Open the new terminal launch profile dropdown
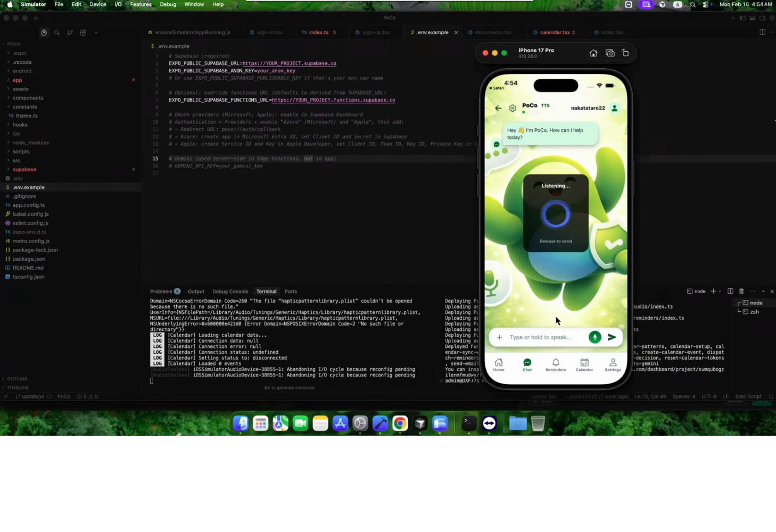Viewport: 776px width, 532px height. 720,292
